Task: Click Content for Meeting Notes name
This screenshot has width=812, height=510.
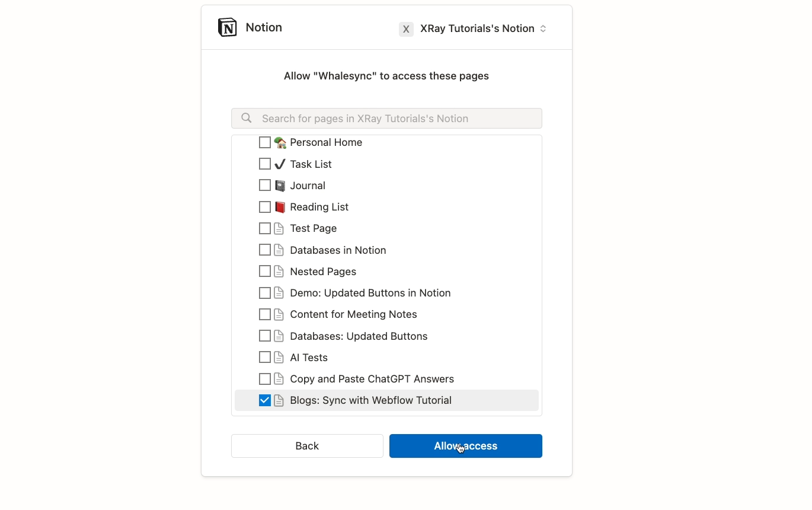Action: pyautogui.click(x=353, y=314)
